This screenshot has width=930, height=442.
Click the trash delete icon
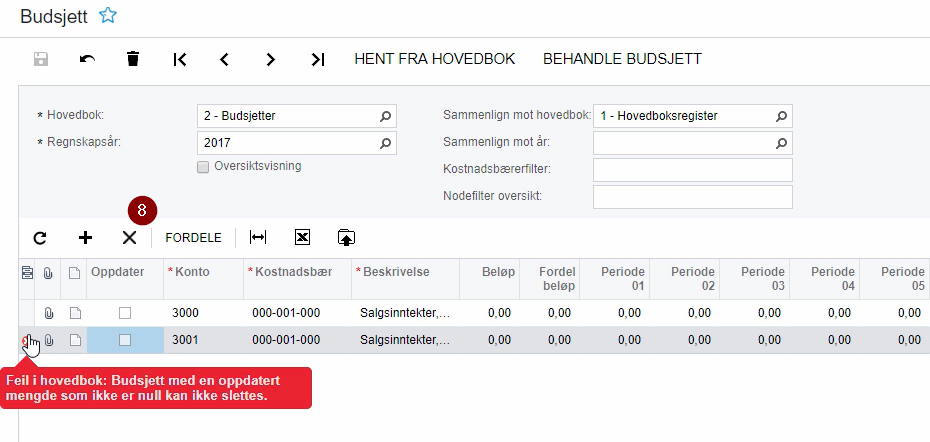click(x=133, y=59)
